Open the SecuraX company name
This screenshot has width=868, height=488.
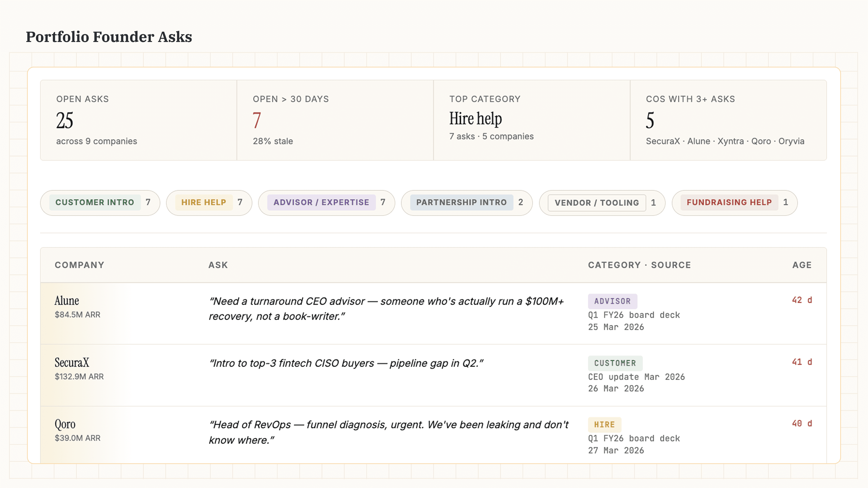coord(72,362)
